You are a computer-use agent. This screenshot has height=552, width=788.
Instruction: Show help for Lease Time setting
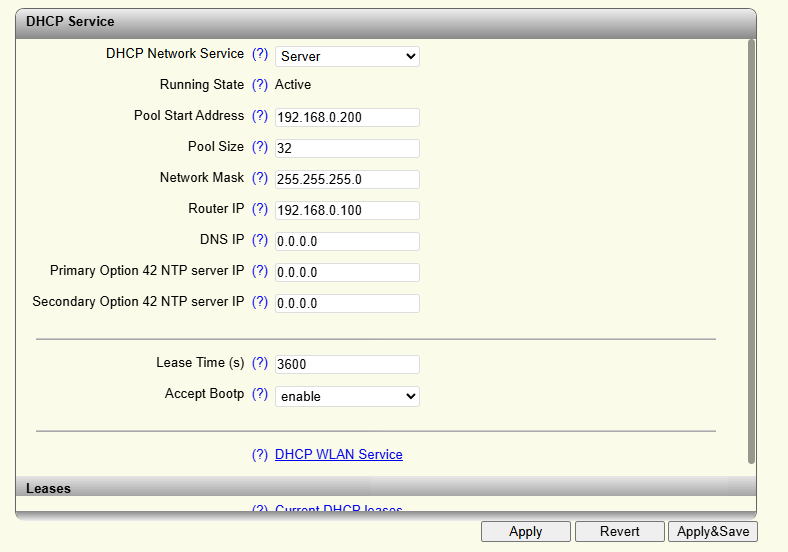tap(260, 364)
